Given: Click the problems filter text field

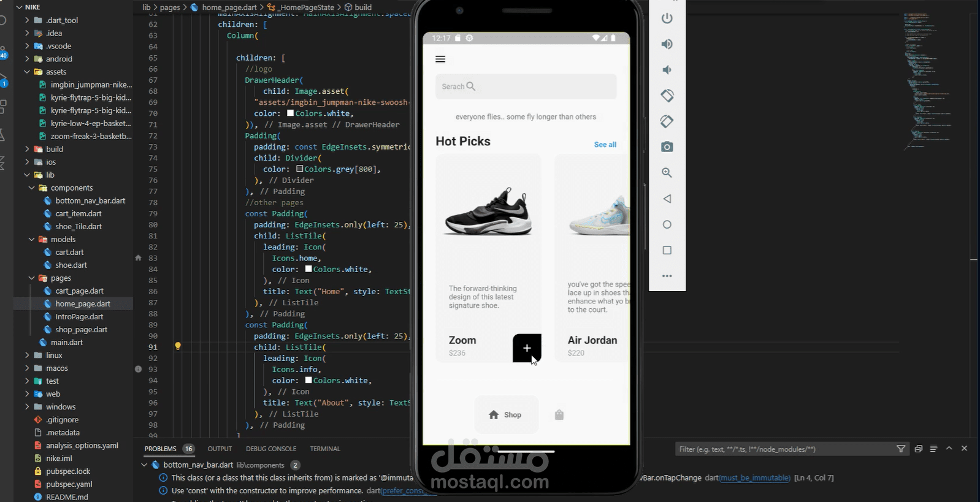Looking at the screenshot, I should pyautogui.click(x=785, y=449).
